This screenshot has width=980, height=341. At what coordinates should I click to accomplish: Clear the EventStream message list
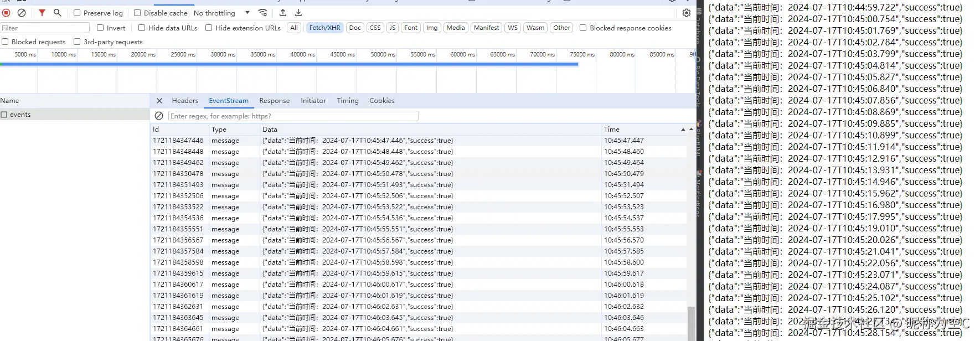point(159,116)
